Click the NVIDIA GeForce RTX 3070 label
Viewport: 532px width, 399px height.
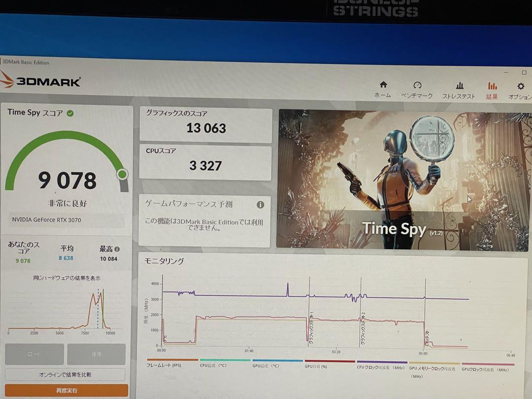coord(47,220)
